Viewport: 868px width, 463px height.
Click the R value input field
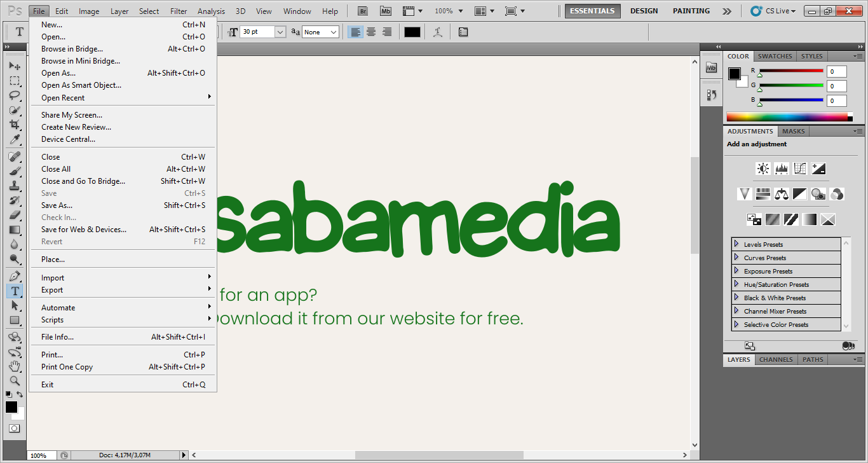coord(836,72)
